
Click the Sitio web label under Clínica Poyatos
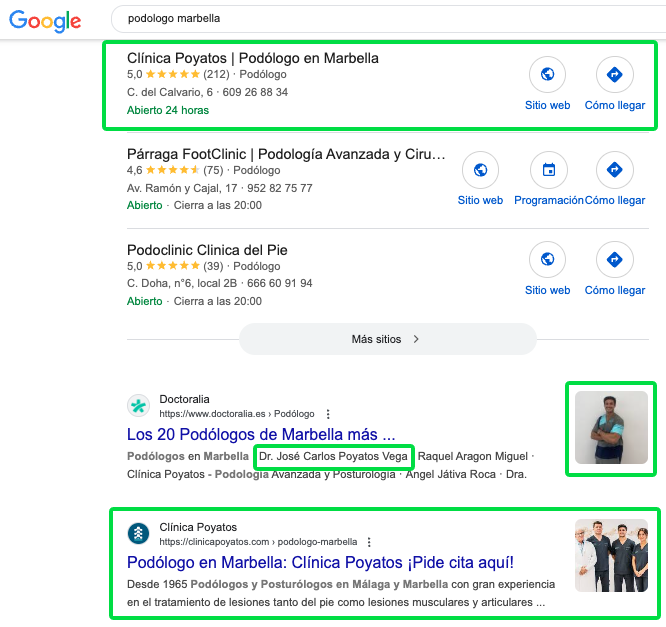click(547, 105)
